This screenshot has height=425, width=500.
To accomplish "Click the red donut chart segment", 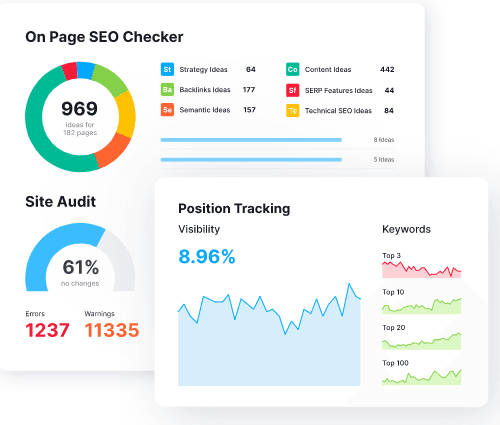I will (70, 71).
